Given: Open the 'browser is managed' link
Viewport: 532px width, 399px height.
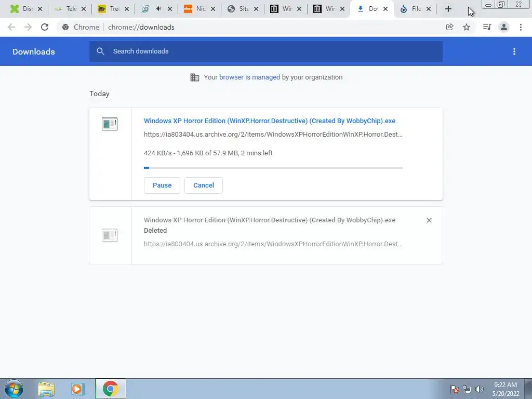Looking at the screenshot, I should (x=249, y=77).
